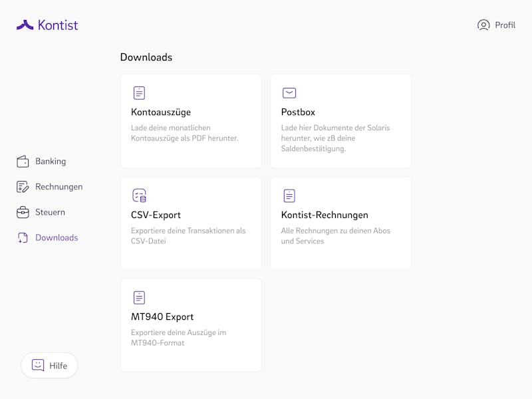532x399 pixels.
Task: Open the Hilfe support button
Action: pos(49,365)
